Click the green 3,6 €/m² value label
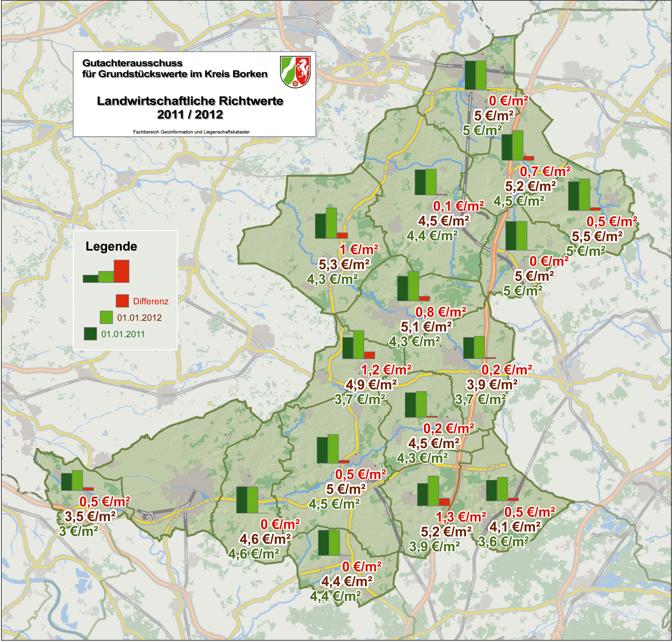This screenshot has height=642, width=672. 503,541
